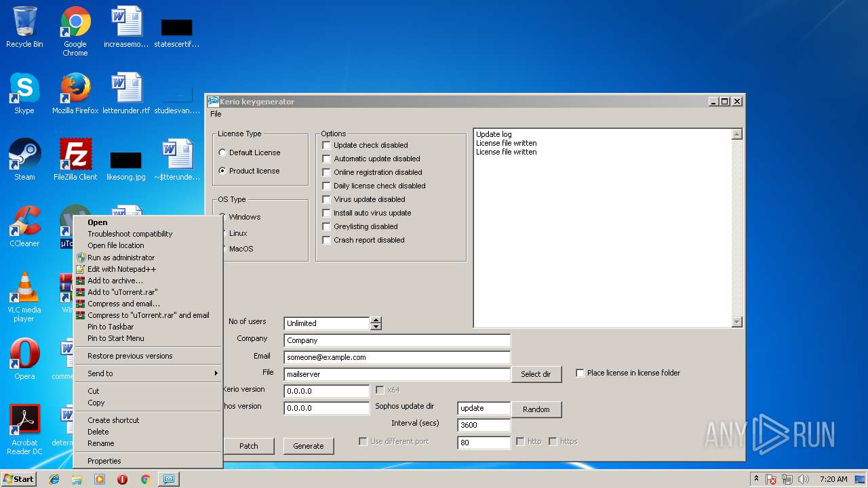Viewport: 868px width, 488px height.
Task: Click the volume icon in system tray
Action: [x=804, y=479]
